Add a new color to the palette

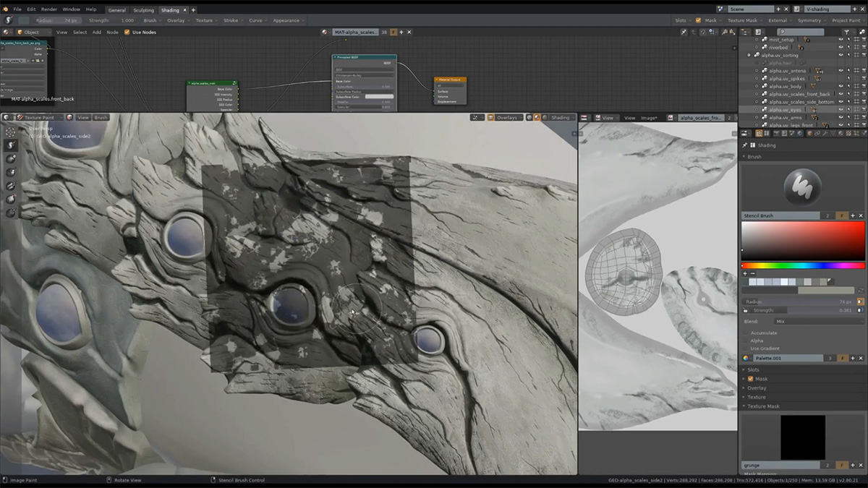(x=745, y=273)
